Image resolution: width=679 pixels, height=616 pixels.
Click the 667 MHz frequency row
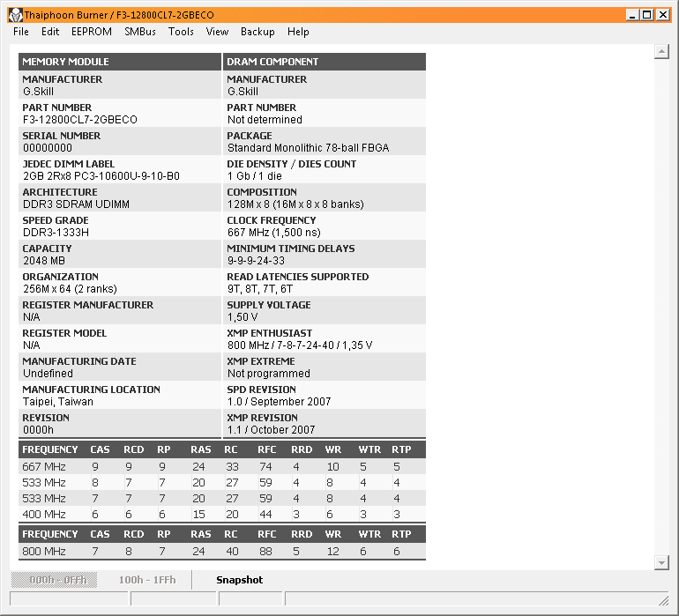(222, 467)
